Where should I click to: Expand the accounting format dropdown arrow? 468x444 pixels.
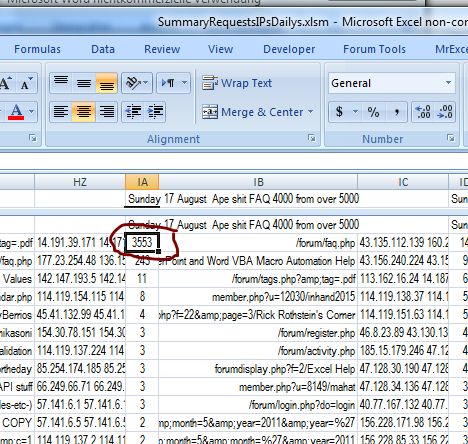[x=355, y=112]
